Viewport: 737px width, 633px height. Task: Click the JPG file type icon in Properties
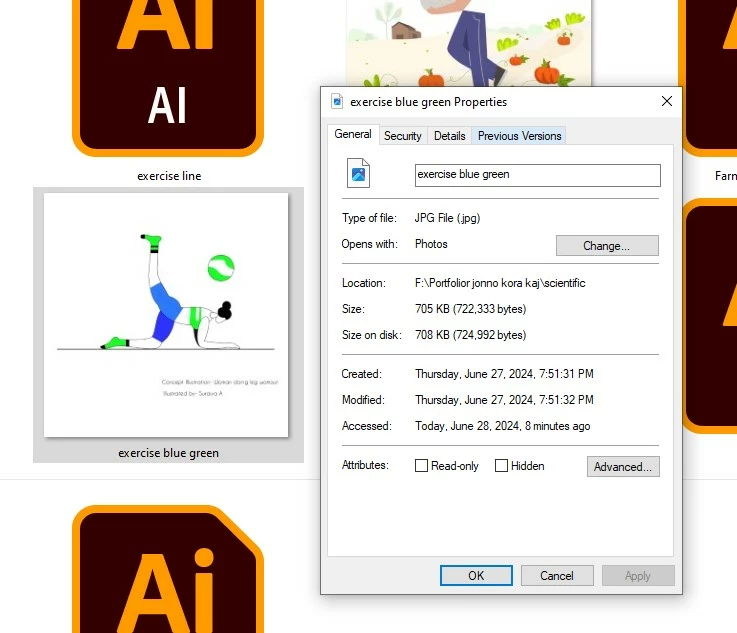coord(358,173)
